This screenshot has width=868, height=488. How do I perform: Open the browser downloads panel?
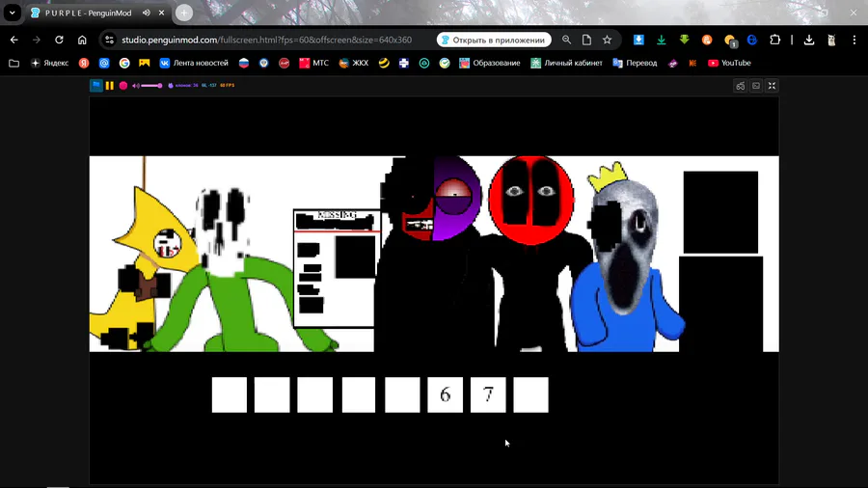[x=809, y=40]
